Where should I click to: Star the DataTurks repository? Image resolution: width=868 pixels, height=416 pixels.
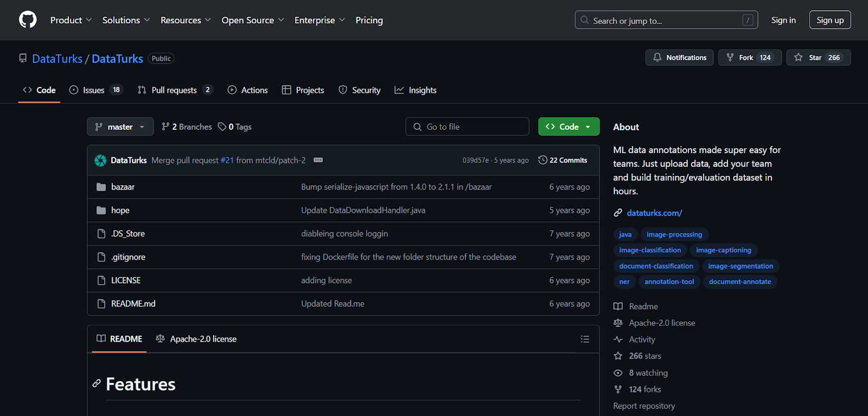point(819,58)
